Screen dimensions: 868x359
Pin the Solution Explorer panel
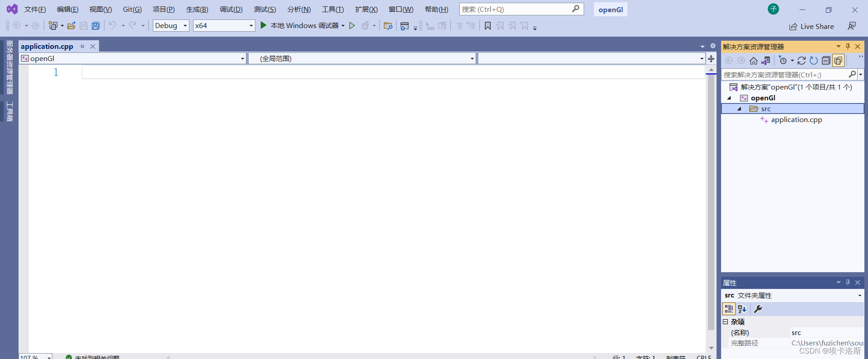(x=848, y=47)
